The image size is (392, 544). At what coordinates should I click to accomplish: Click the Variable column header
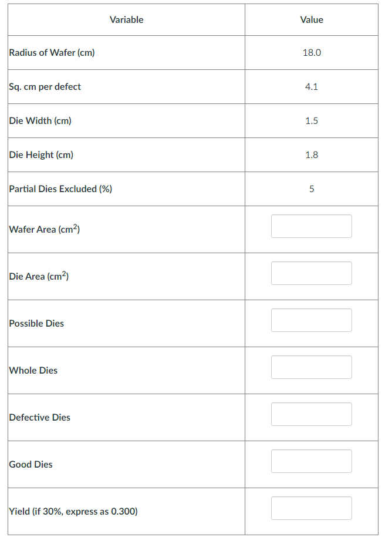pos(126,20)
